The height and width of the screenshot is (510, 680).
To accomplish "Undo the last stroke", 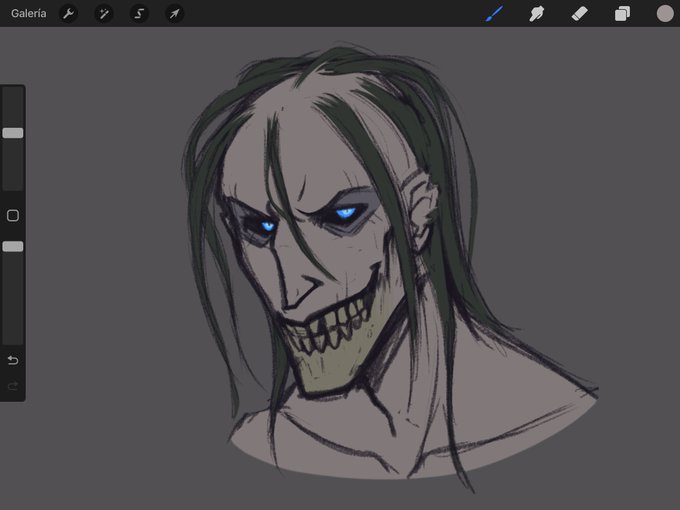I will tap(13, 360).
